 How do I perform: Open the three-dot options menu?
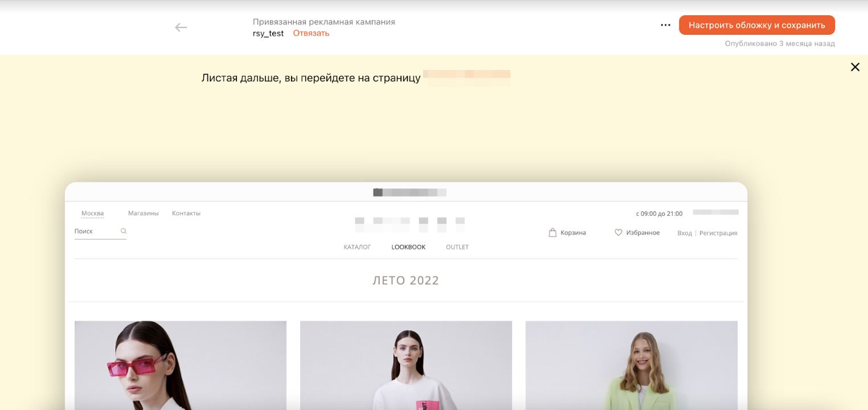coord(664,24)
